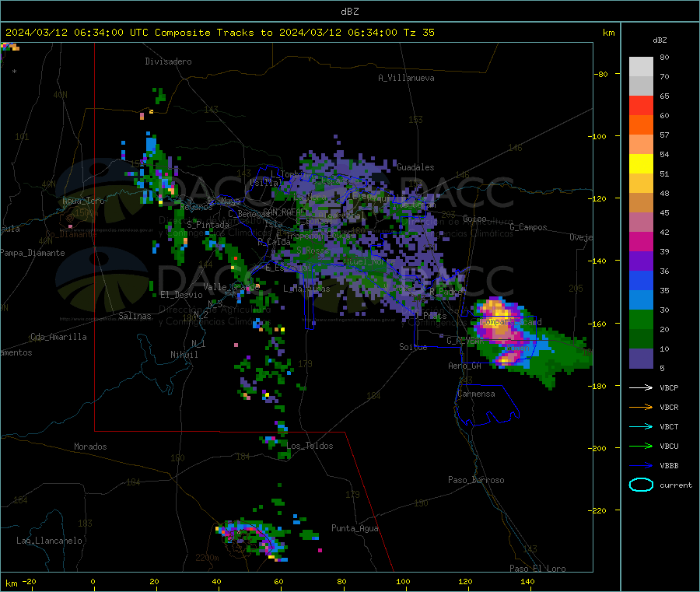
Task: Click the VBBB legend label
Action: click(669, 466)
